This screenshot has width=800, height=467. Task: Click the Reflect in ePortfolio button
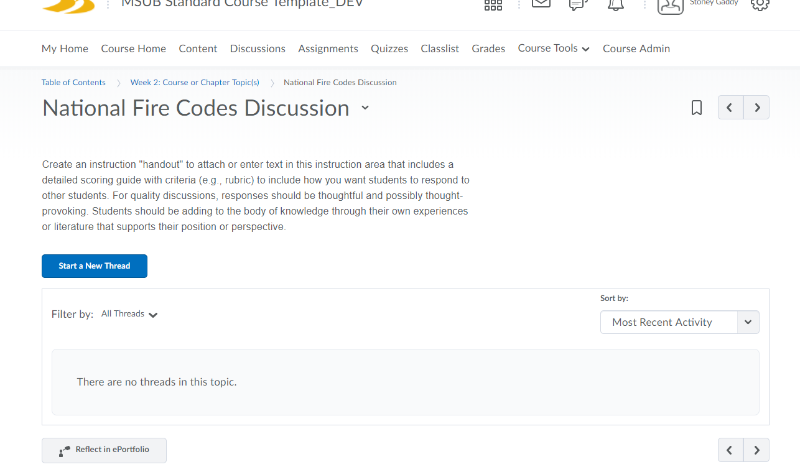pos(104,450)
